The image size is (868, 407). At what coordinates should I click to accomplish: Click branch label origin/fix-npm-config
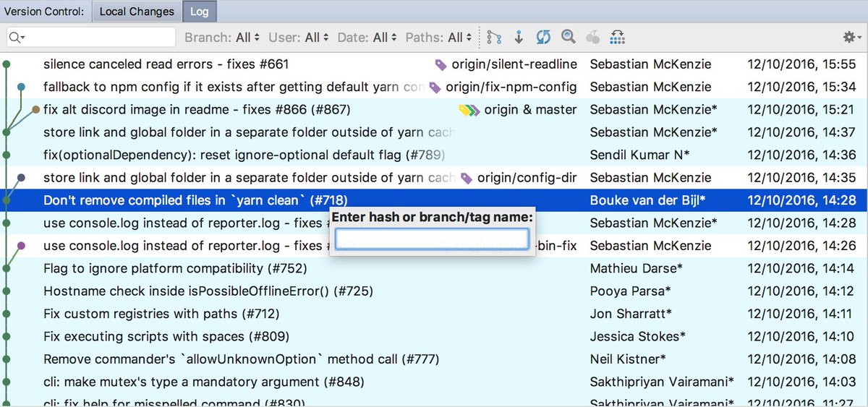tap(511, 87)
